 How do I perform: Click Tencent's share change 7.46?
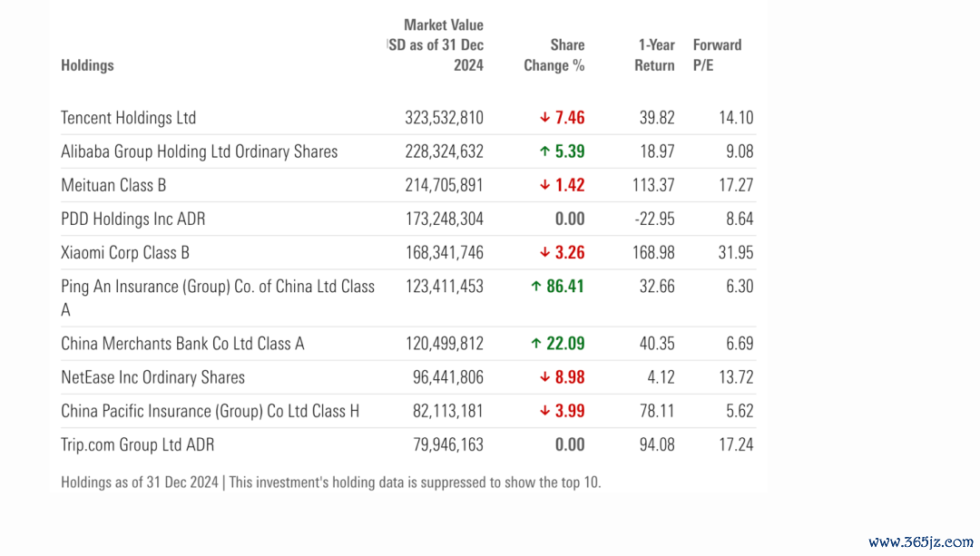[569, 117]
